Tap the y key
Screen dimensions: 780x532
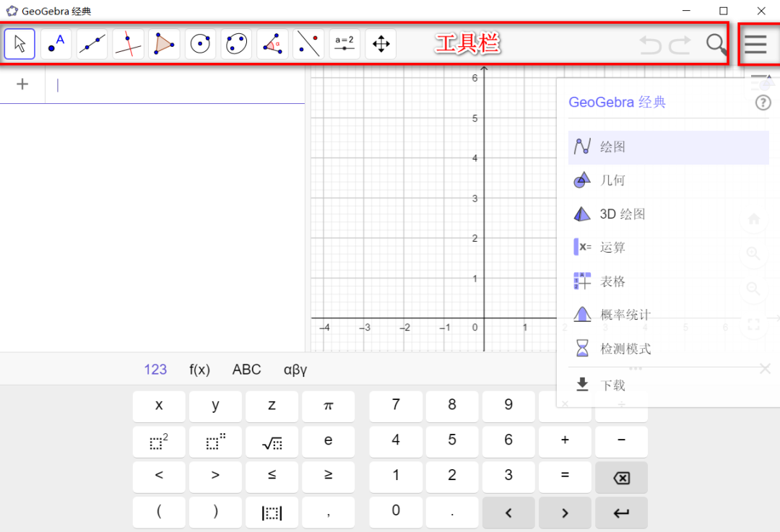point(215,406)
